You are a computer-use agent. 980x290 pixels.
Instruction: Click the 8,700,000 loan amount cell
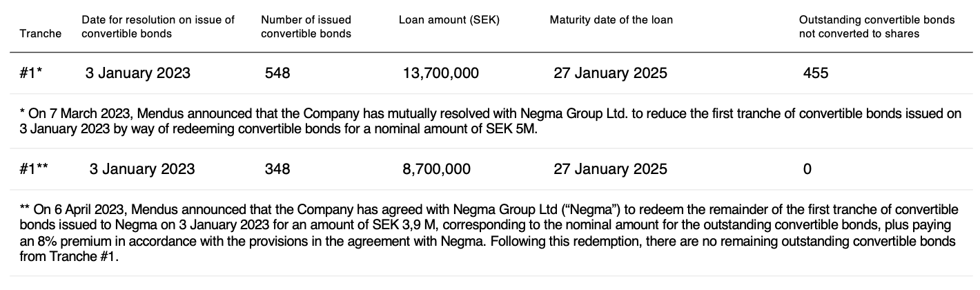436,168
